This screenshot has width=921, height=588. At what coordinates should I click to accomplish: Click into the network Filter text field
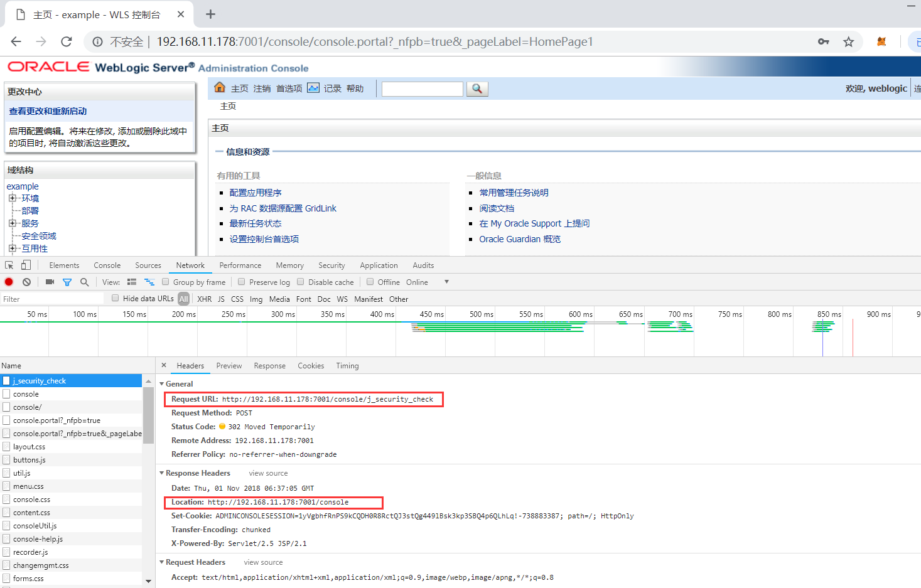53,299
